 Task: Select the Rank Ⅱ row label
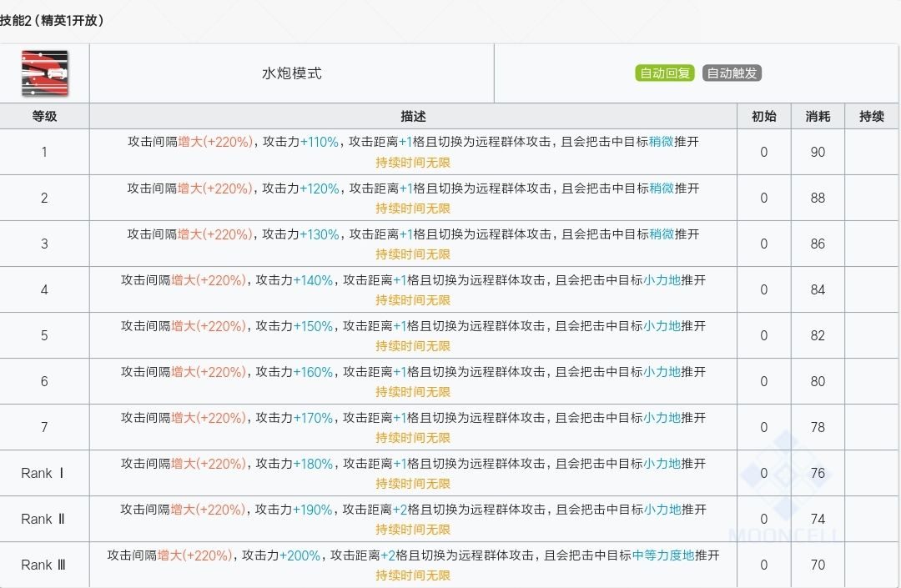43,519
